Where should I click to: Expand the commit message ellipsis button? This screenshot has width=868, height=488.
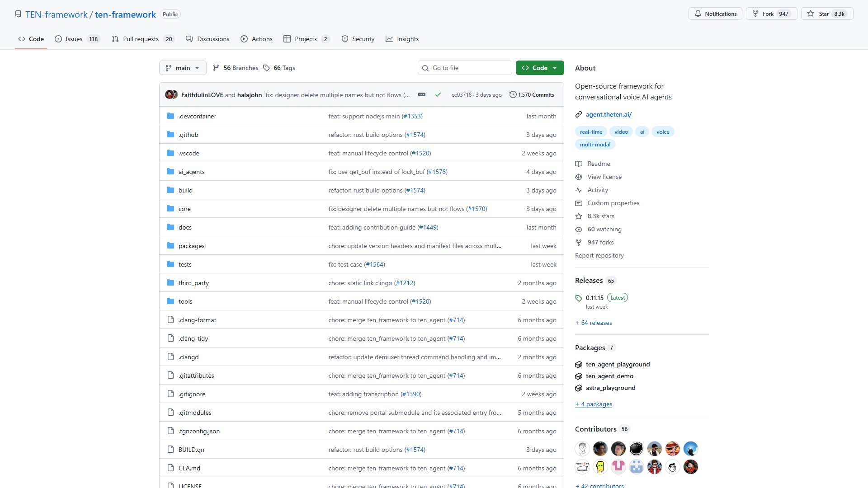click(421, 95)
